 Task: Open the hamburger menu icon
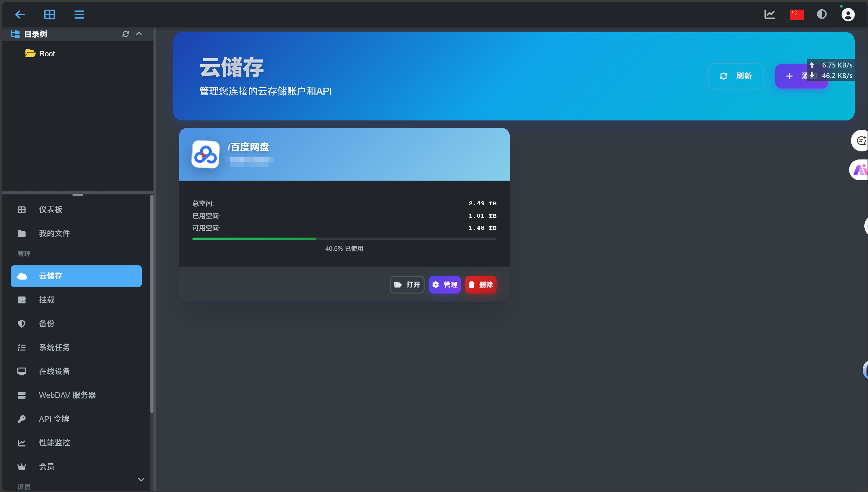click(79, 15)
